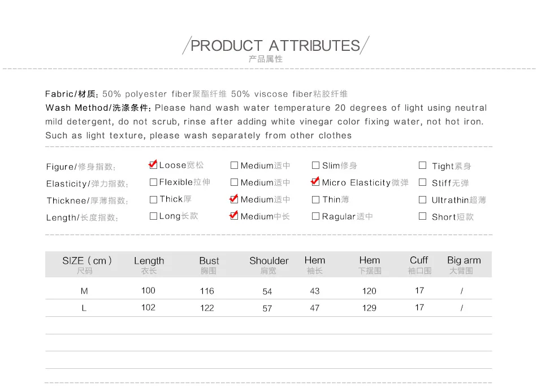The image size is (537, 392).
Task: Select the Thin thickness checkbox
Action: 316,199
